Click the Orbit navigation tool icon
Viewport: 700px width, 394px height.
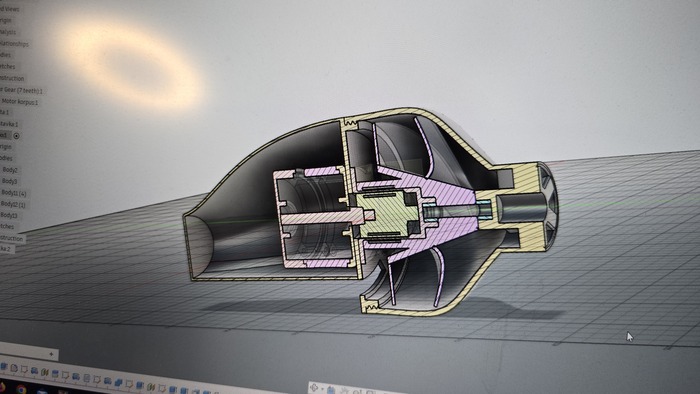pyautogui.click(x=314, y=387)
